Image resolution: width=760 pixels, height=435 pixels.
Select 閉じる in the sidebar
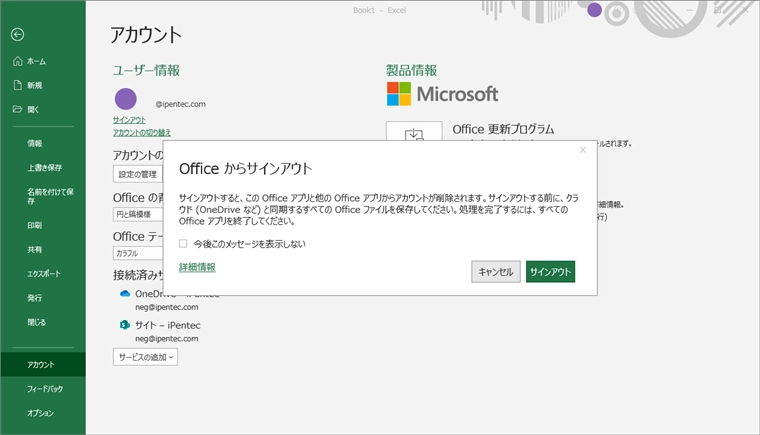[36, 322]
